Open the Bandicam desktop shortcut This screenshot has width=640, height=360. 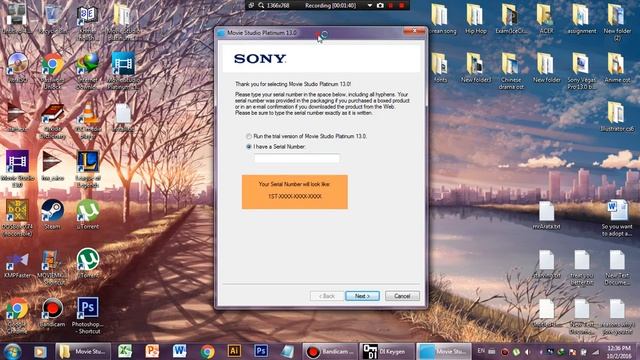52,313
